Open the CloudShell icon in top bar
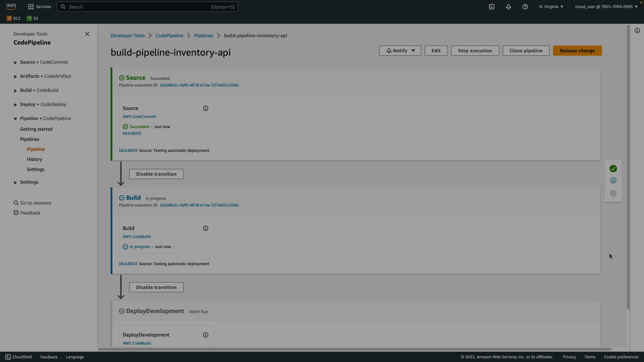The width and height of the screenshot is (644, 362). click(491, 7)
